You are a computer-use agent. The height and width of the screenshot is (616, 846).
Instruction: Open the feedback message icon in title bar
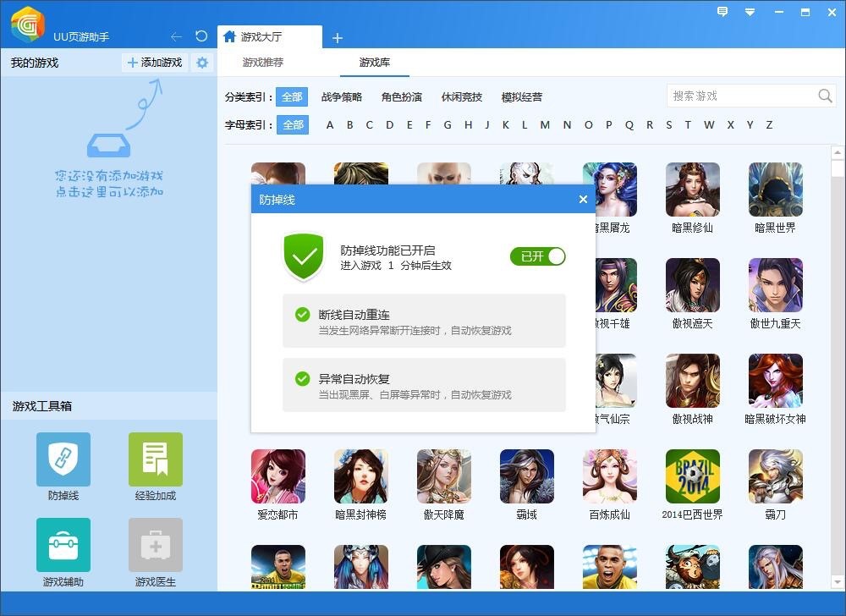click(x=722, y=11)
